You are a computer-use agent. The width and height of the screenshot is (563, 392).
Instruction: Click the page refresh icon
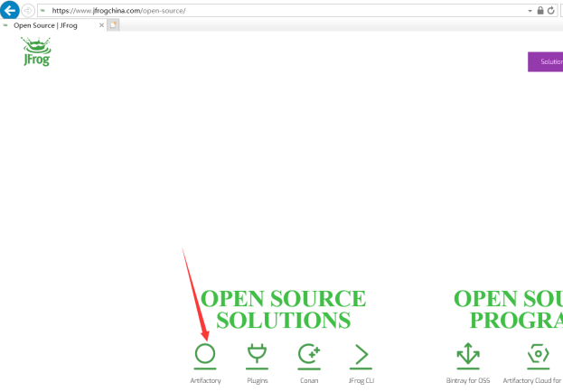(550, 11)
